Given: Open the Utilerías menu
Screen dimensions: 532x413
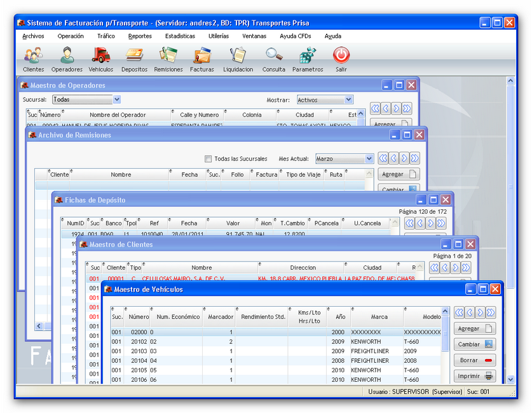Looking at the screenshot, I should click(x=219, y=36).
